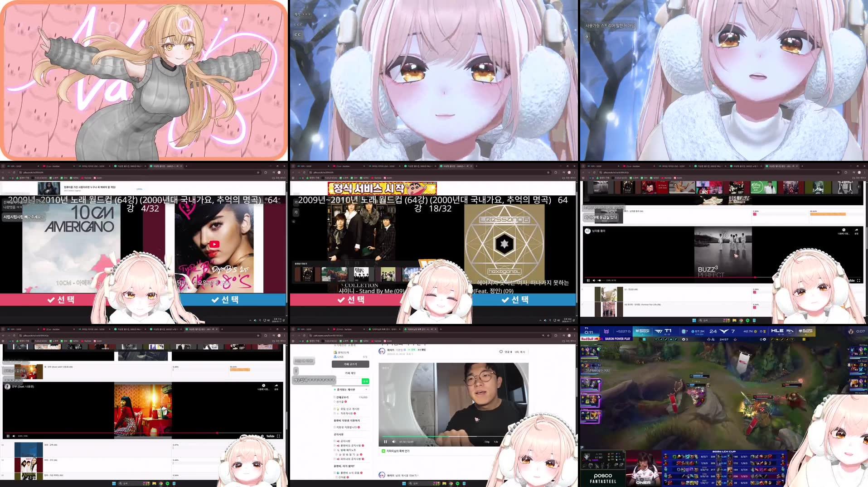Click the URL 복사 link on the cafe post
This screenshot has width=868, height=487.
520,352
